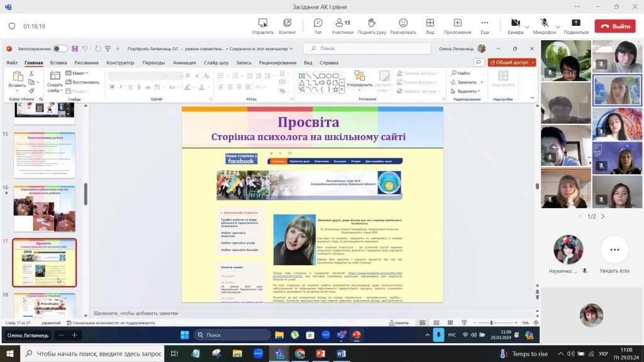The width and height of the screenshot is (644, 362).
Task: Click the save icon in PowerPoint
Action: click(x=75, y=48)
